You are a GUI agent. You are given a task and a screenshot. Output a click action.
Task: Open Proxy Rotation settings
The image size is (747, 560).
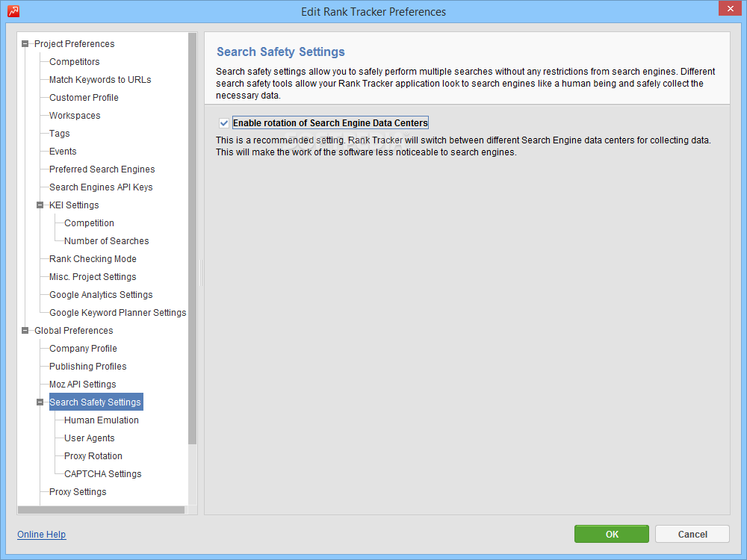tap(93, 456)
